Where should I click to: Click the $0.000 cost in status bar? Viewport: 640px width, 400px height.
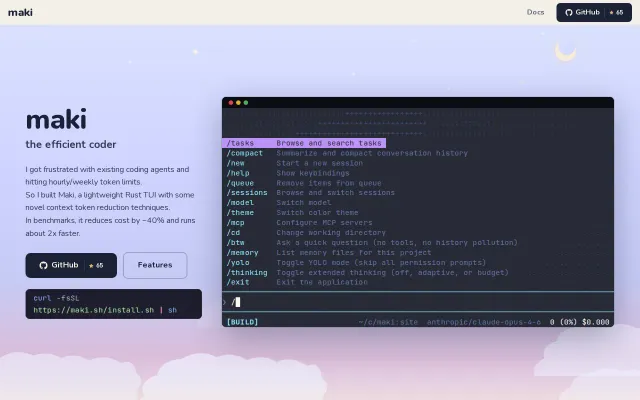(x=596, y=322)
